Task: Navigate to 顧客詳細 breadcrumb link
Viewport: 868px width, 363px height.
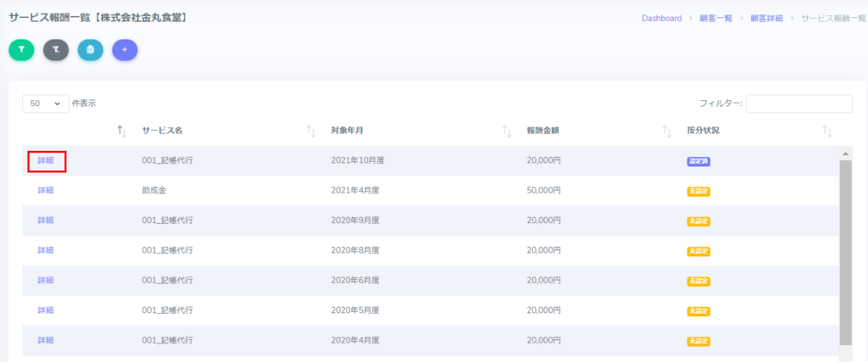Action: pos(765,18)
